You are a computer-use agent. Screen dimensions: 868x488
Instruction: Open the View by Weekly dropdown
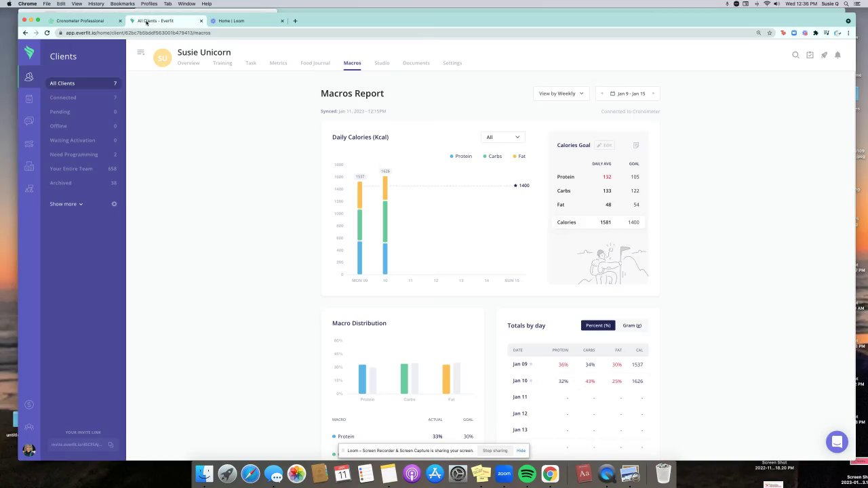tap(561, 94)
